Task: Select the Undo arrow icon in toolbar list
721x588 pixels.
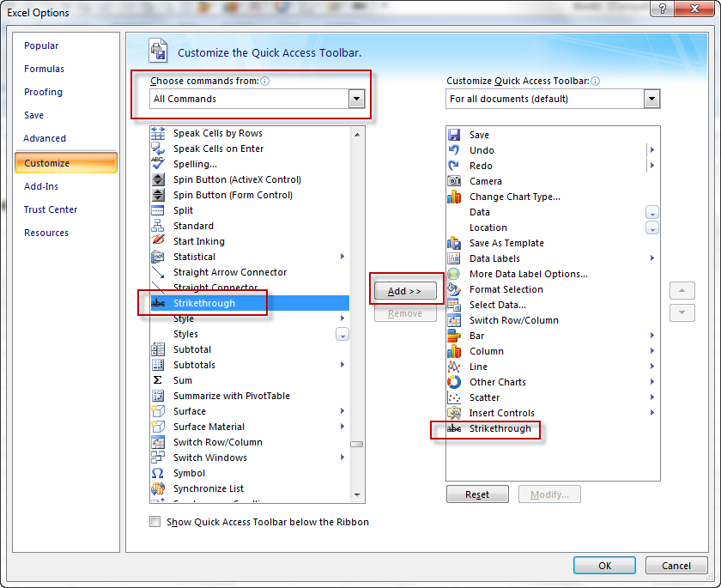Action: pyautogui.click(x=454, y=150)
